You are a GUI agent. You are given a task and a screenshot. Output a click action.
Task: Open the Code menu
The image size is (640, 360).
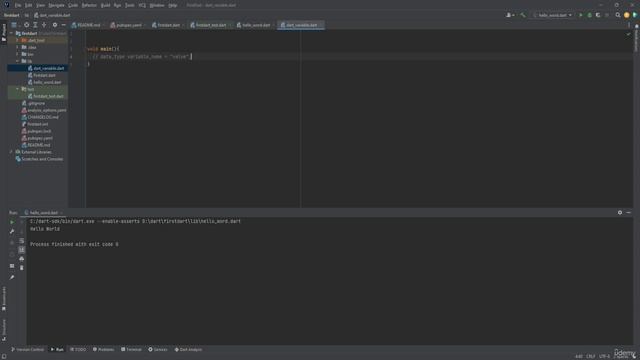(73, 5)
